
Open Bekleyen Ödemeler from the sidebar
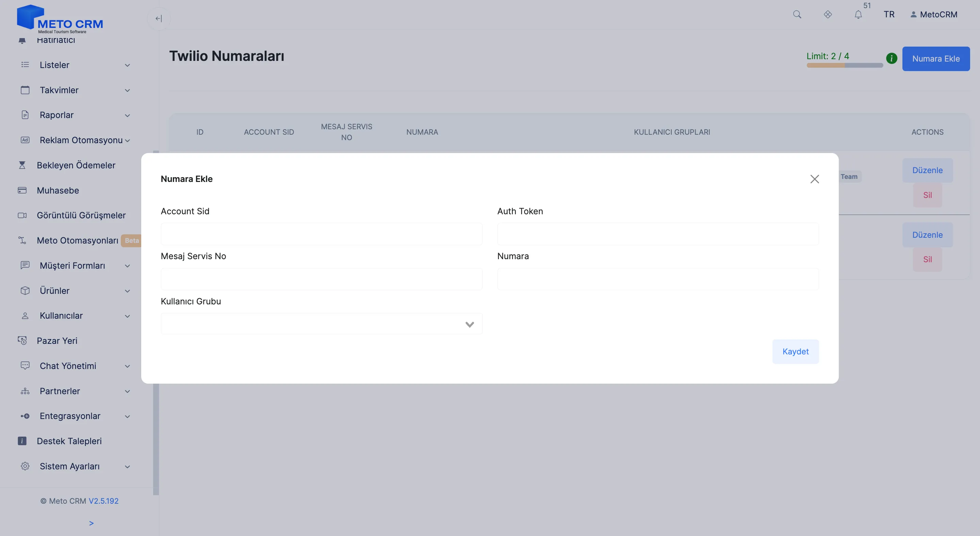76,165
